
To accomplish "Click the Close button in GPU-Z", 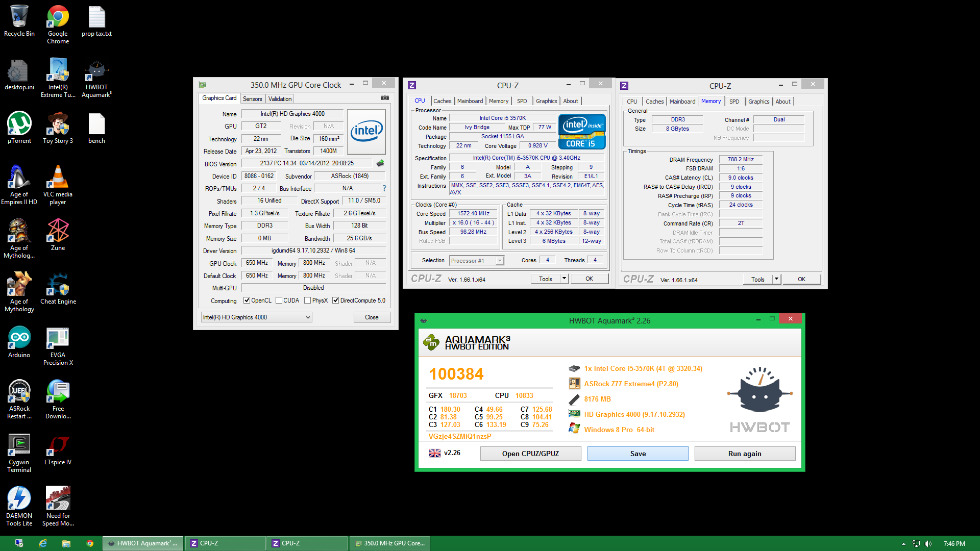I will (372, 317).
